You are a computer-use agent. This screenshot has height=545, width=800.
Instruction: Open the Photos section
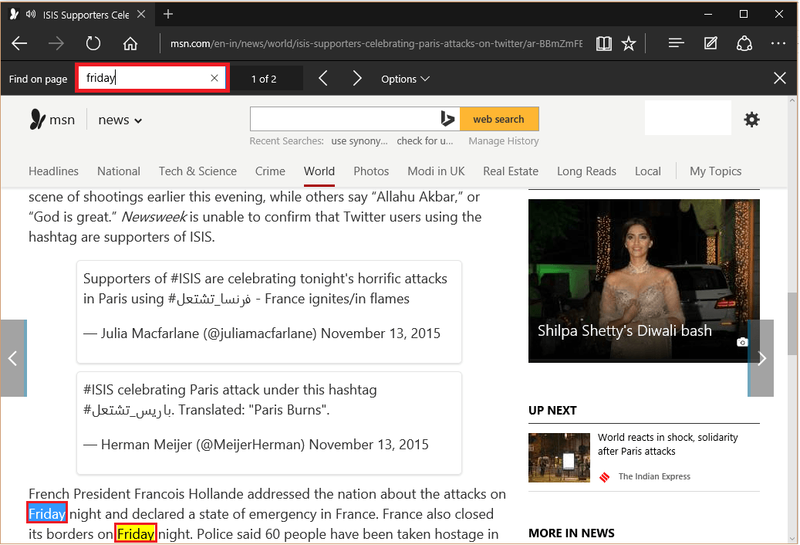coord(371,171)
